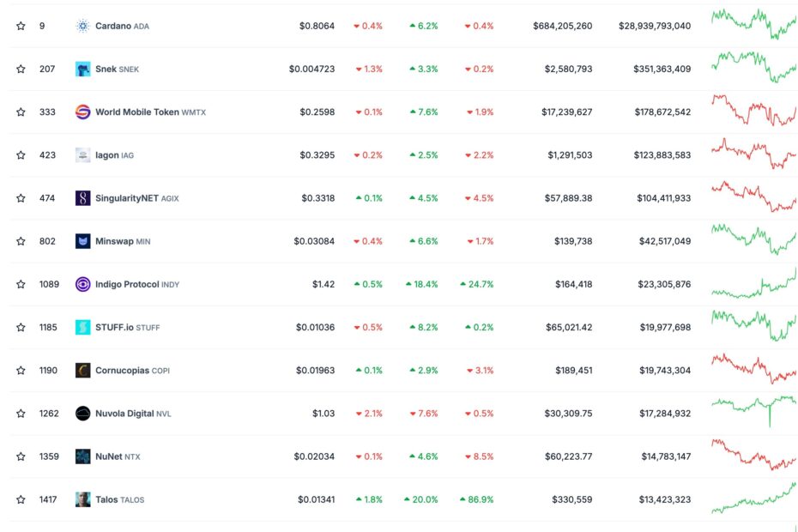Star Cardano to add to watchlist
798x532 pixels.
21,26
